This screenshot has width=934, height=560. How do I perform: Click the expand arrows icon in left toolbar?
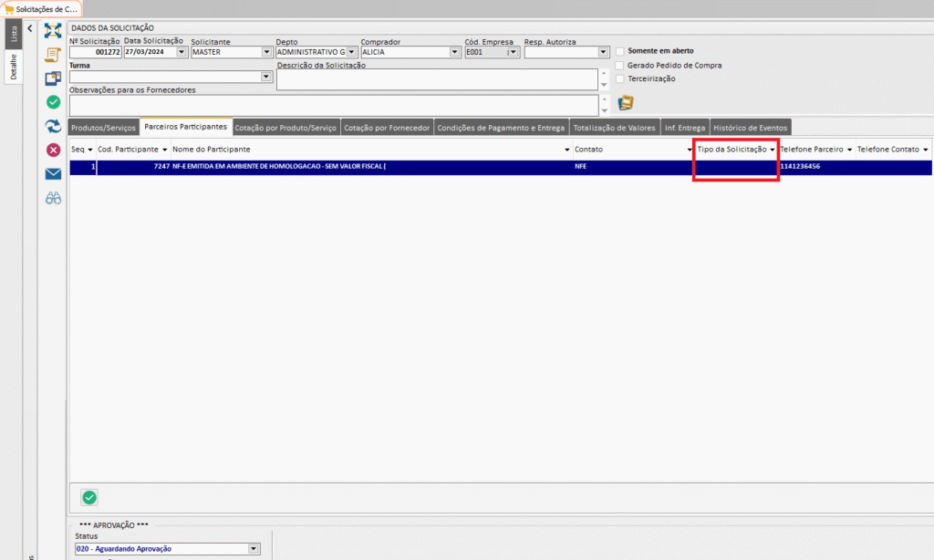click(x=53, y=30)
